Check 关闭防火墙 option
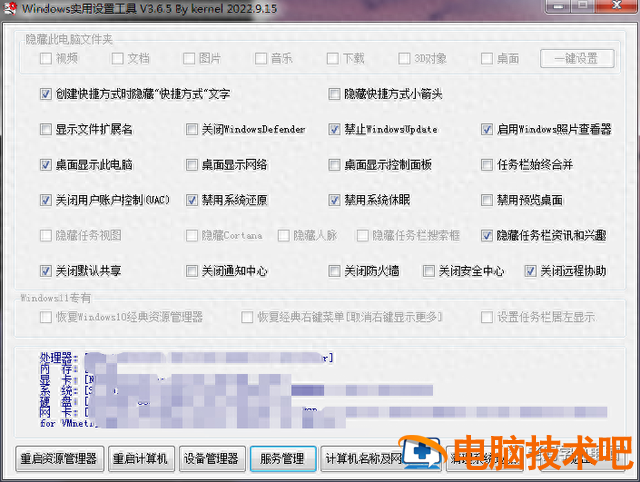Viewport: 640px width, 482px height. (334, 271)
